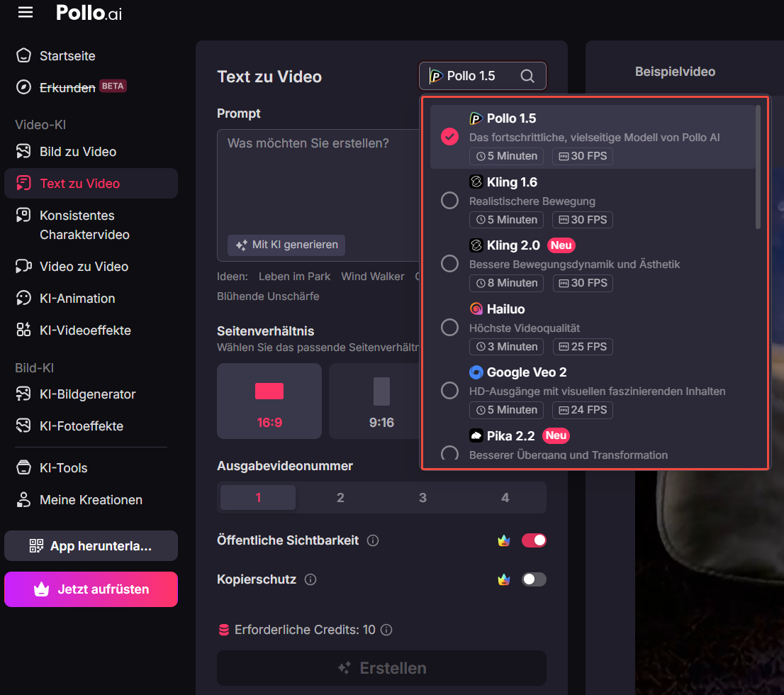The height and width of the screenshot is (695, 784).
Task: Select the Pollo 1.5 radio button
Action: (449, 137)
